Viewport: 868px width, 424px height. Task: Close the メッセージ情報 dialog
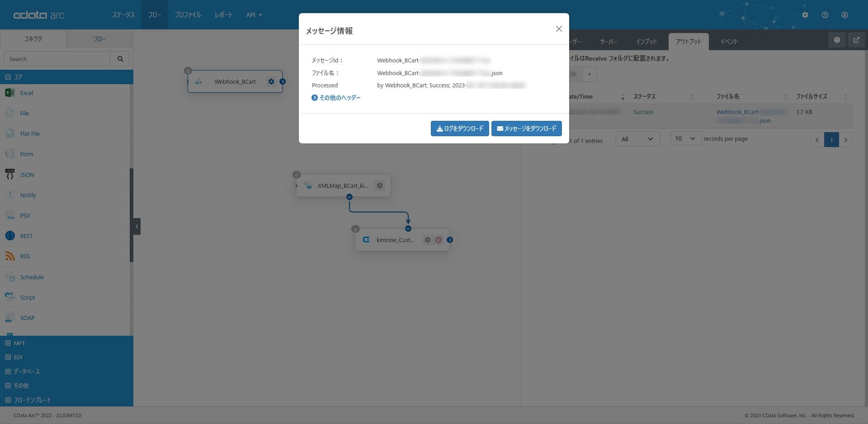559,29
